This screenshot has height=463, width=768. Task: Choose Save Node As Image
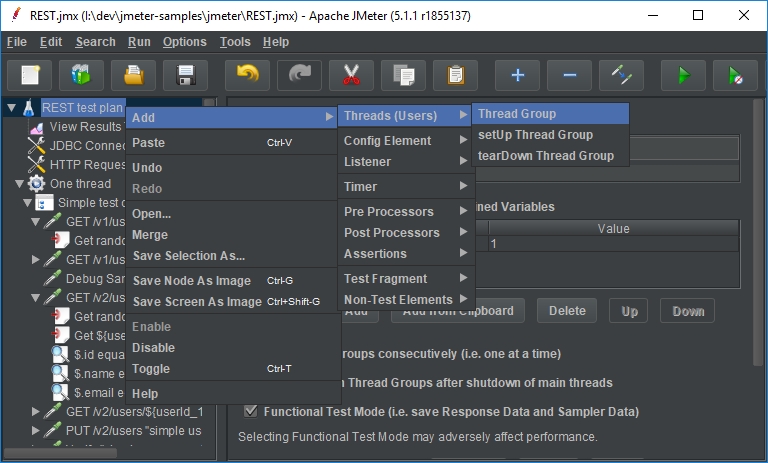click(x=231, y=281)
